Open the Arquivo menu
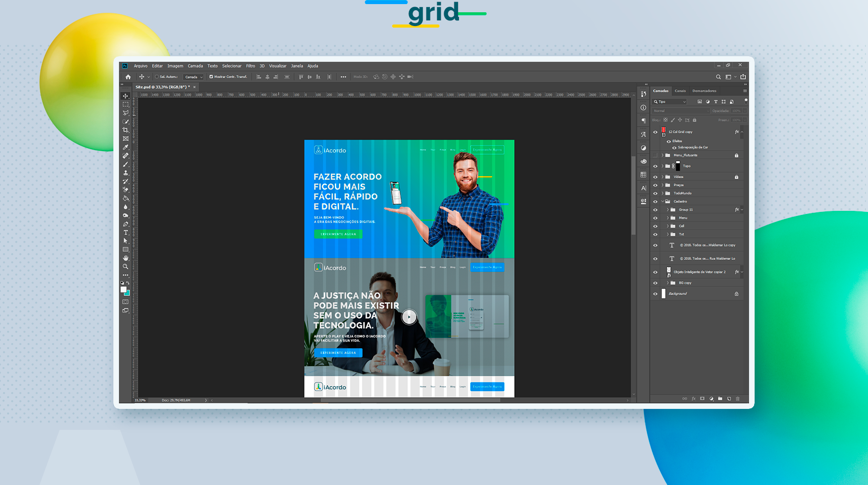This screenshot has width=868, height=485. 140,66
